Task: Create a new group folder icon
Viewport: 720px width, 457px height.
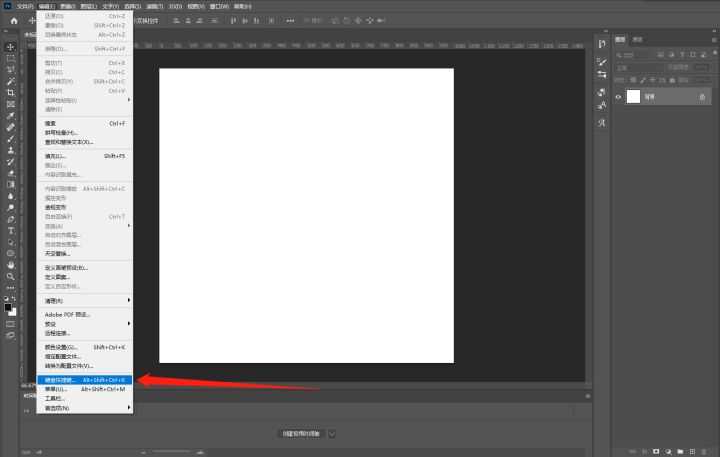Action: pyautogui.click(x=680, y=451)
